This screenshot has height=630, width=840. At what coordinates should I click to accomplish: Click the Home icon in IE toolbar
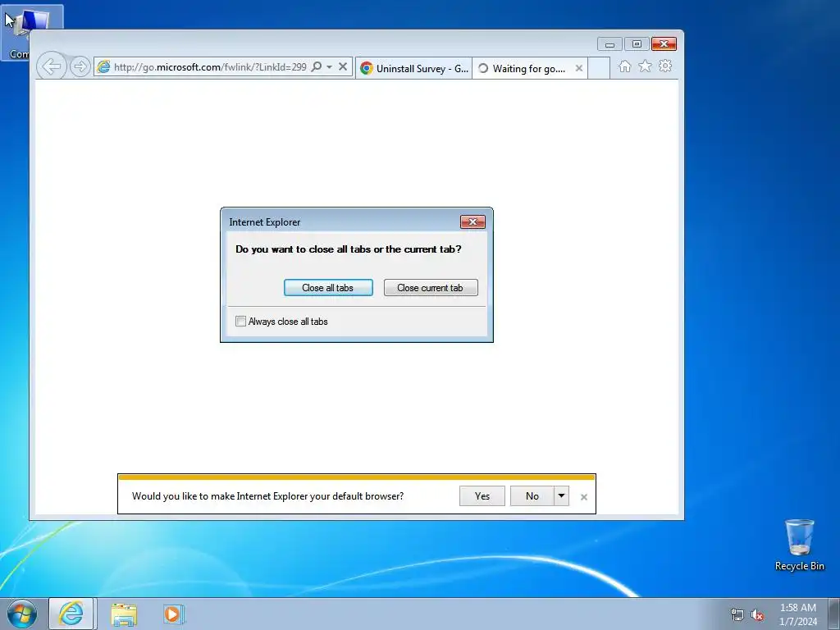point(624,66)
